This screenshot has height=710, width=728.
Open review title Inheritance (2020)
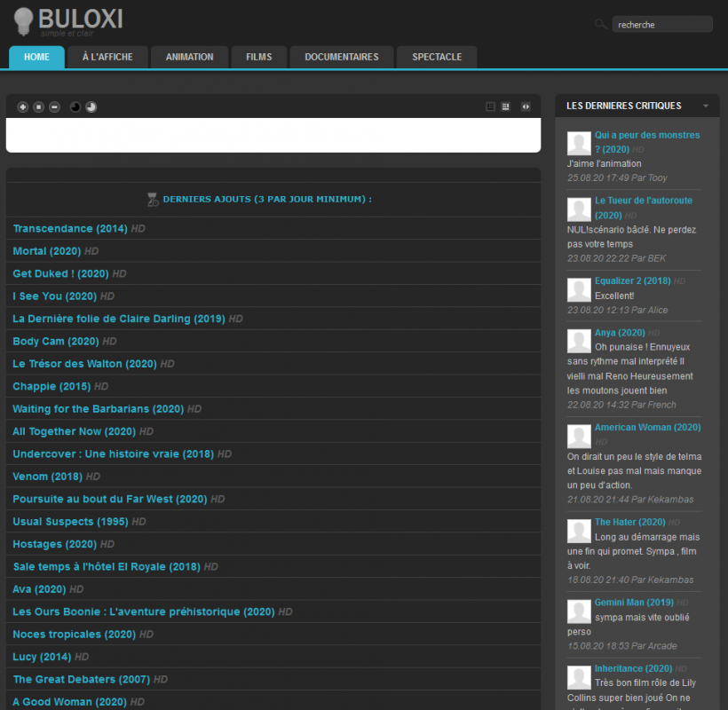(x=633, y=668)
